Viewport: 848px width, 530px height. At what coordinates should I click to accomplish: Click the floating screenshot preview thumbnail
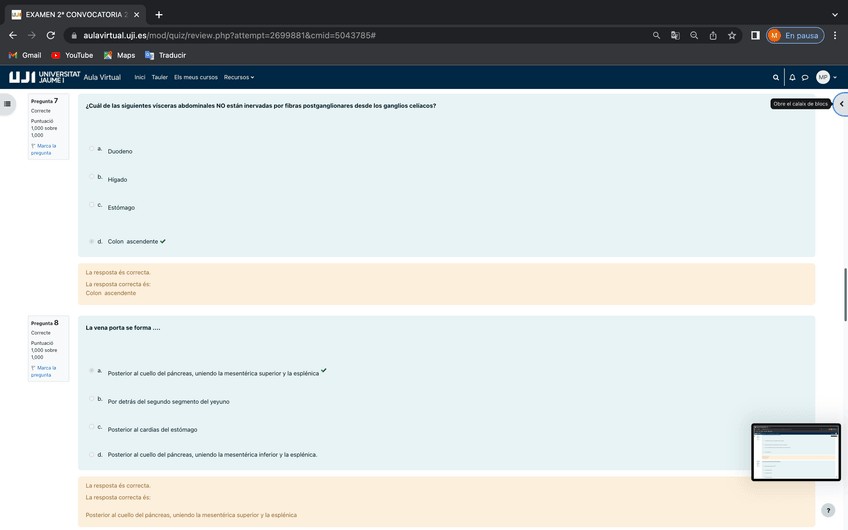click(795, 452)
